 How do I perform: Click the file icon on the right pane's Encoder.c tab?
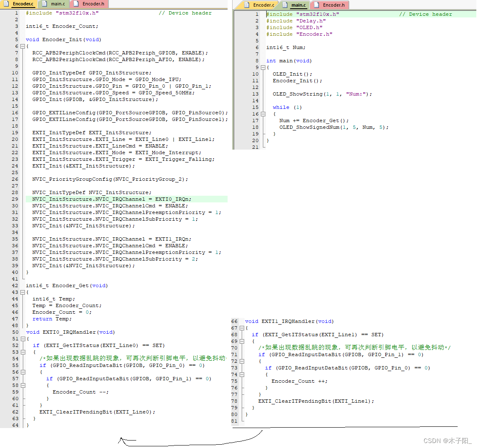pyautogui.click(x=247, y=5)
